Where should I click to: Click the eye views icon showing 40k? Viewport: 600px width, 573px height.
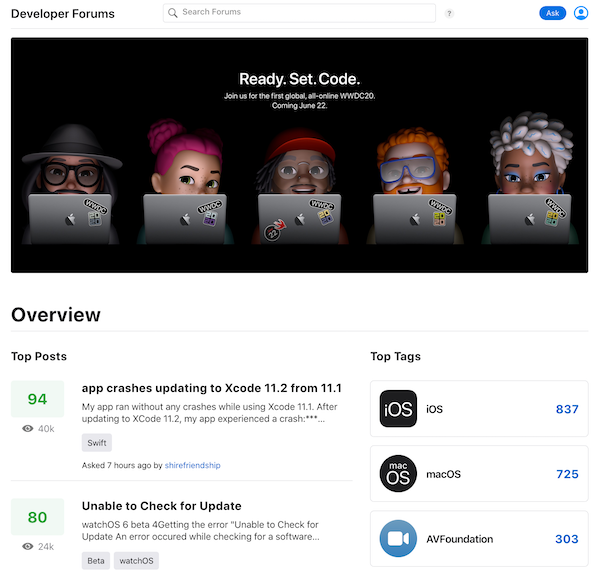(27, 428)
